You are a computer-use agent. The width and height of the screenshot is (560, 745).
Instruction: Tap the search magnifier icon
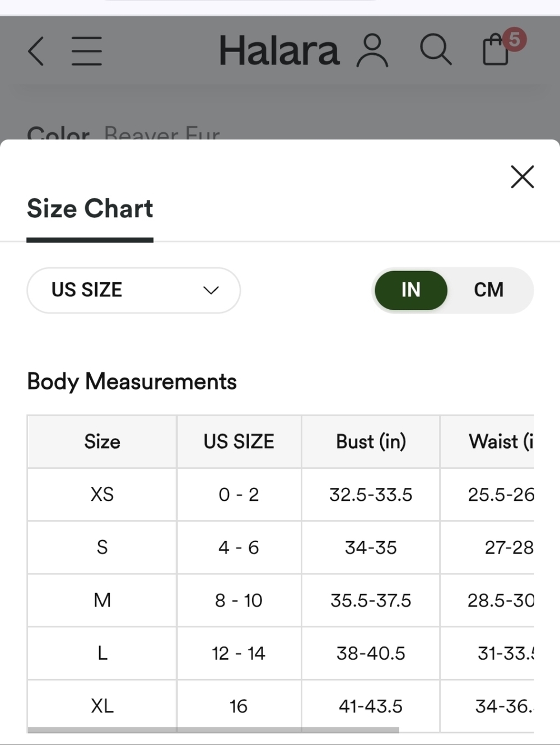pyautogui.click(x=436, y=50)
